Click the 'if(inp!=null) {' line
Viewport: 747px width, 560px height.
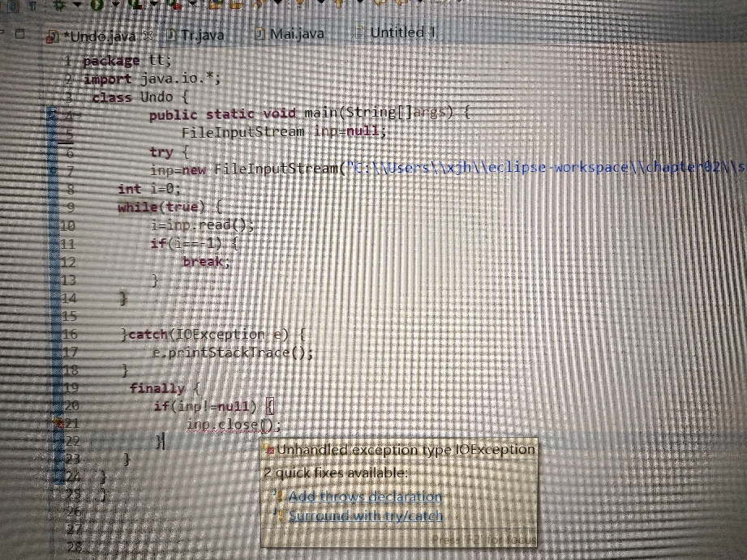tap(214, 406)
